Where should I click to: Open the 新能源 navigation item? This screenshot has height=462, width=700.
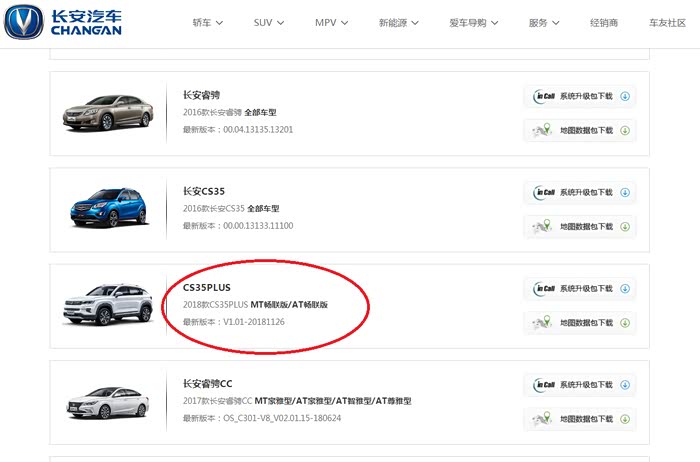tap(393, 23)
